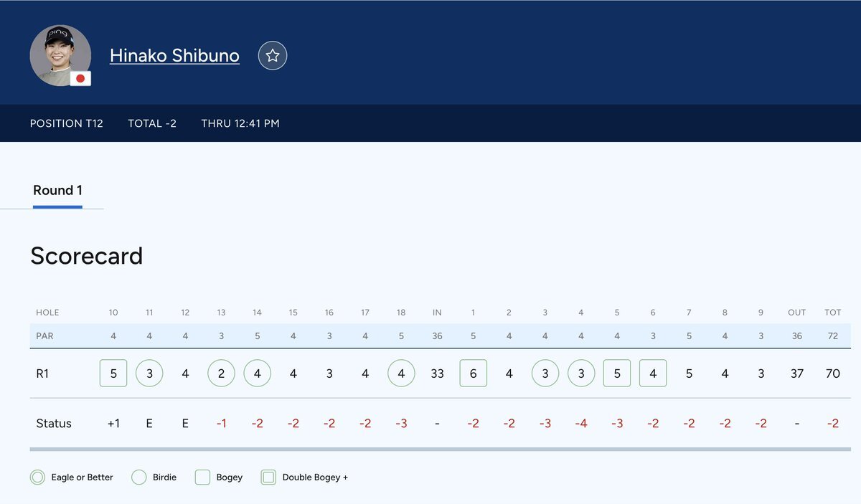Image resolution: width=861 pixels, height=504 pixels.
Task: Click the IN total 33 cell
Action: [x=437, y=374]
